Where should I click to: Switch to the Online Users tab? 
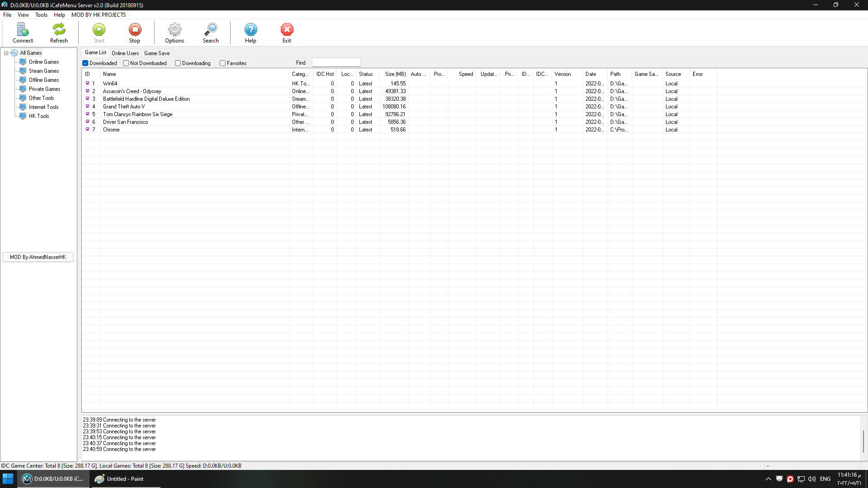click(x=125, y=53)
